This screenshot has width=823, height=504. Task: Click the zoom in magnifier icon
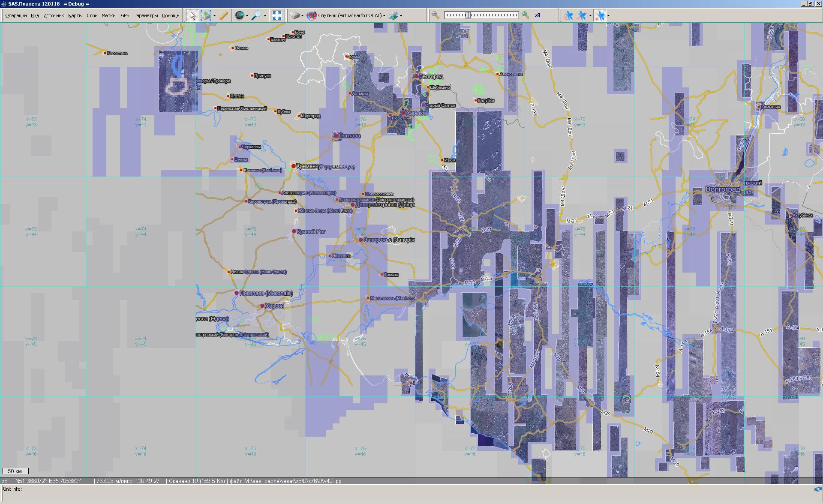pos(526,15)
